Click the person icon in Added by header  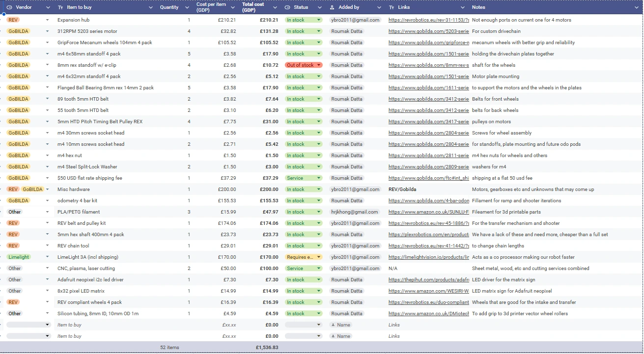(333, 7)
